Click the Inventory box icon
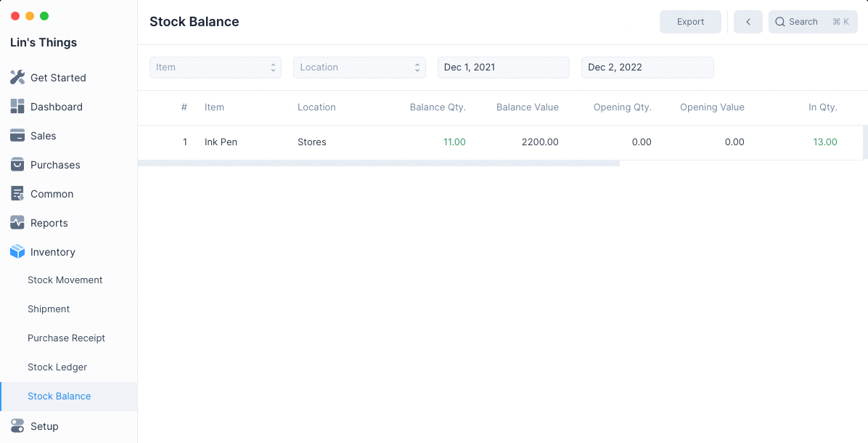The image size is (868, 443). click(x=17, y=252)
